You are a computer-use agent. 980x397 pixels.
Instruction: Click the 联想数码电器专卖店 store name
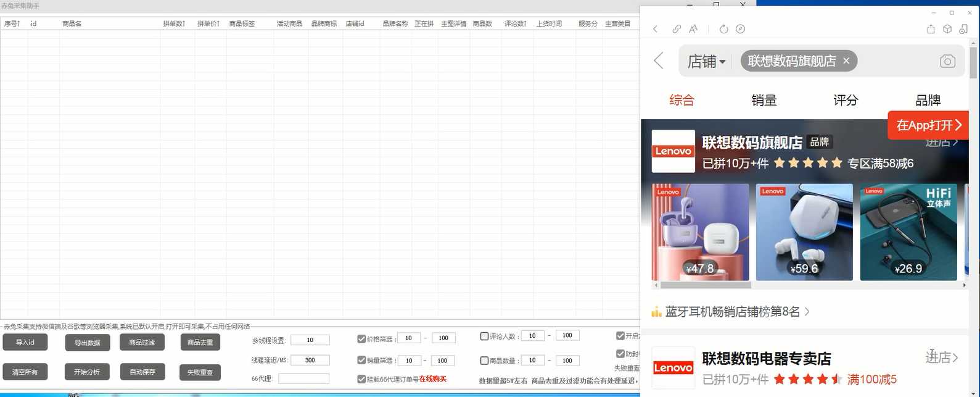click(767, 359)
